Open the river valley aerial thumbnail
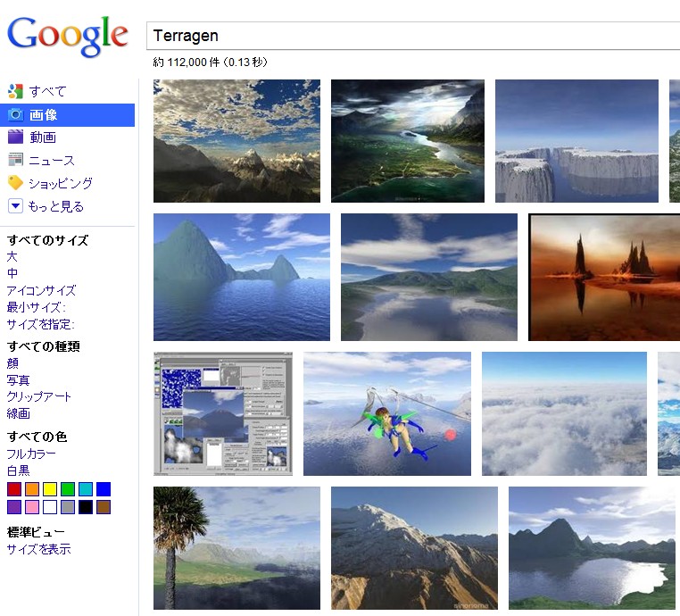Screen dimensions: 680x616 [x=408, y=141]
